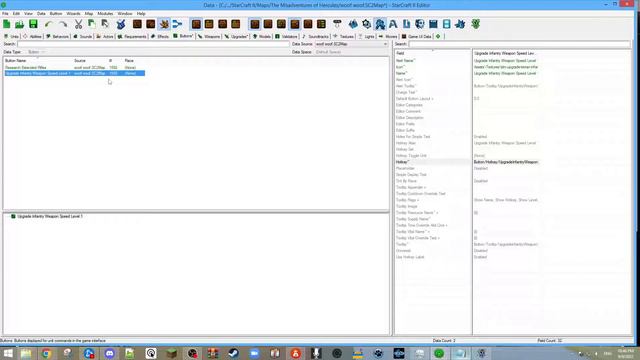Open the Window menu

(125, 13)
